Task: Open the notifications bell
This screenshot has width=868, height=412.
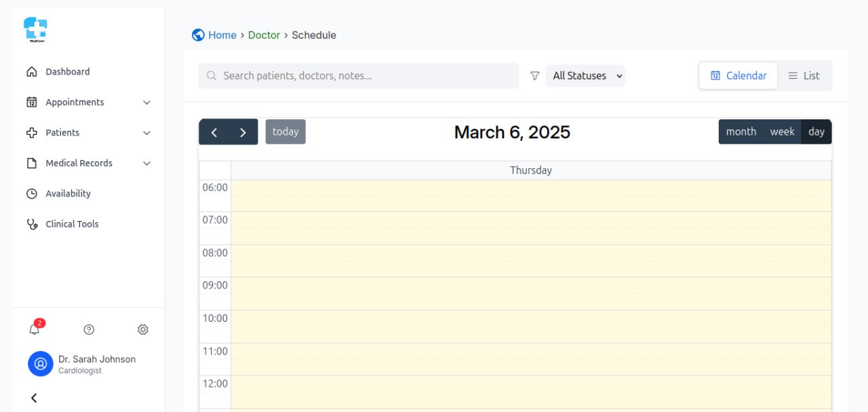Action: click(34, 329)
